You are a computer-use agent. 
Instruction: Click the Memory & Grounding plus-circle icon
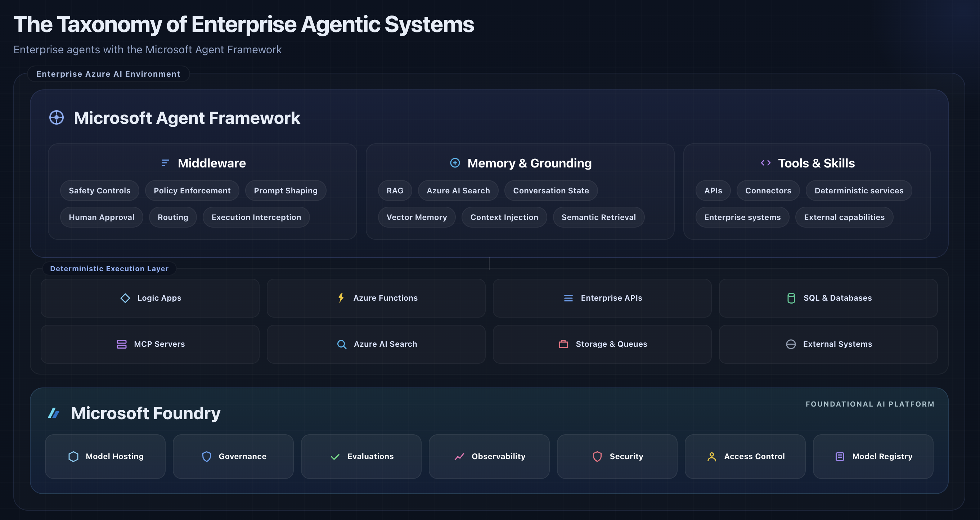click(455, 163)
